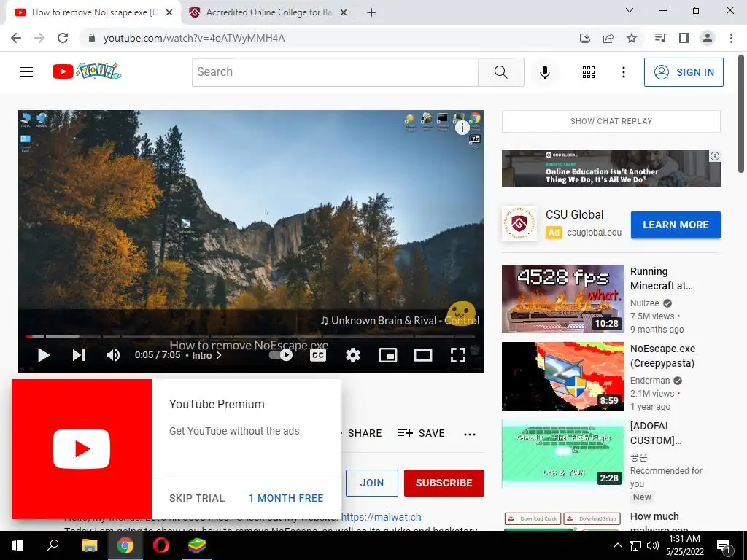Viewport: 747px width, 560px height.
Task: Toggle Chrome side panel
Action: tap(684, 38)
